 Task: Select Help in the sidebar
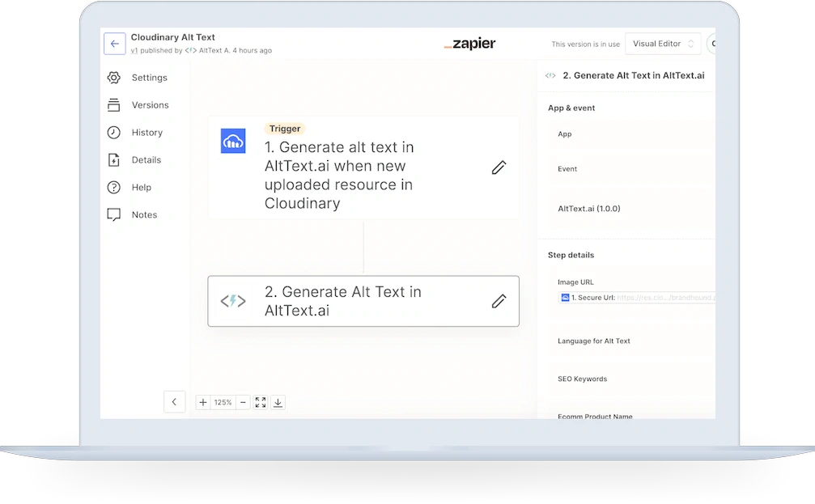click(x=142, y=188)
